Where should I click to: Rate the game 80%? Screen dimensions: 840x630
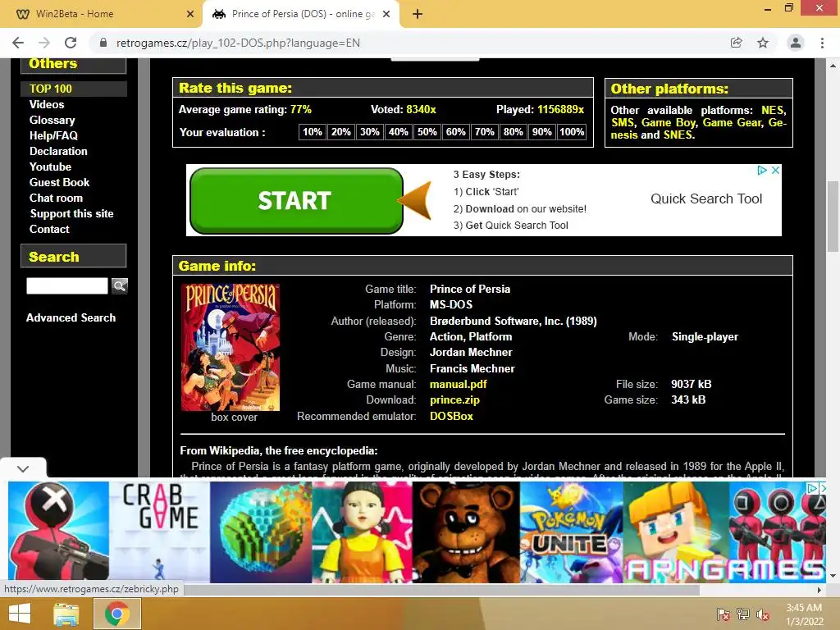pos(513,132)
